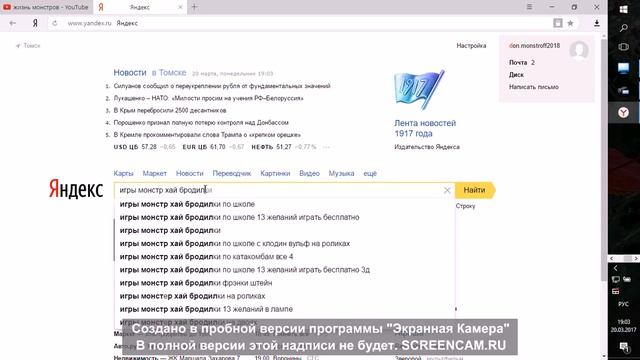The height and width of the screenshot is (360, 640).
Task: Open the browser hamburger menu icon
Action: pyautogui.click(x=529, y=7)
